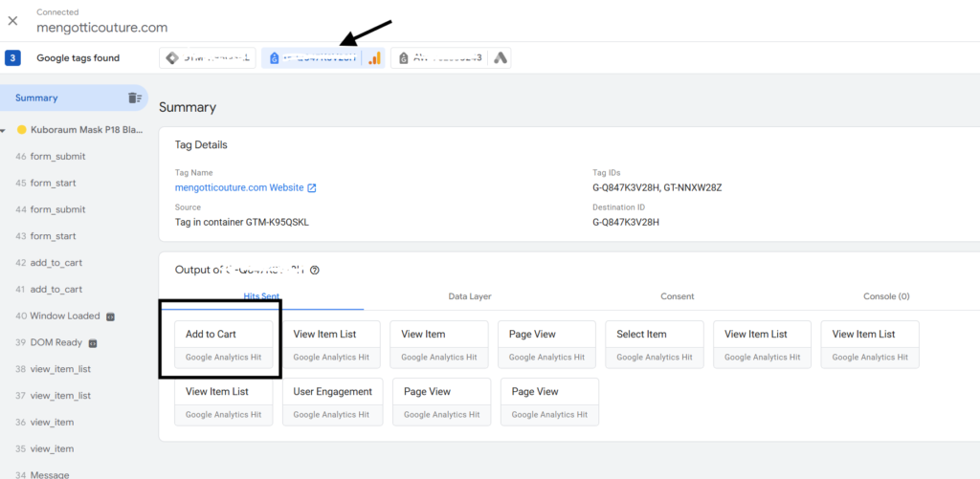The image size is (980, 479).
Task: Click the code icon beside DOM Ready
Action: click(93, 343)
